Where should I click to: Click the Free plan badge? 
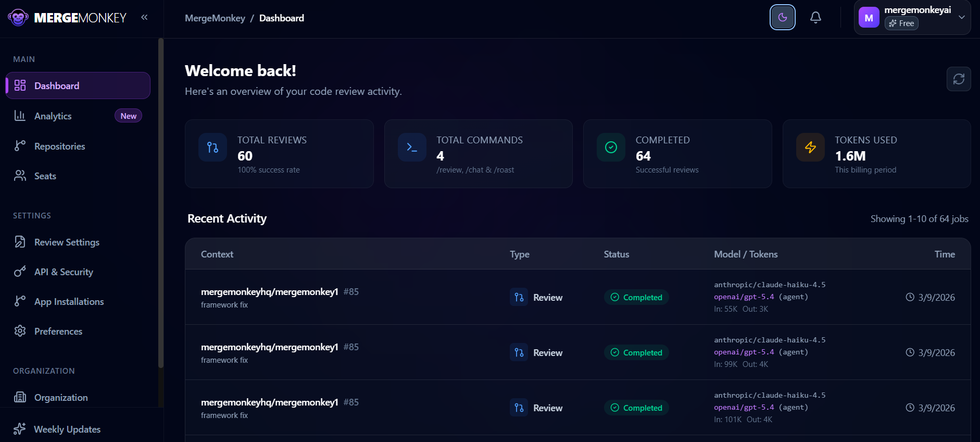[x=901, y=23]
